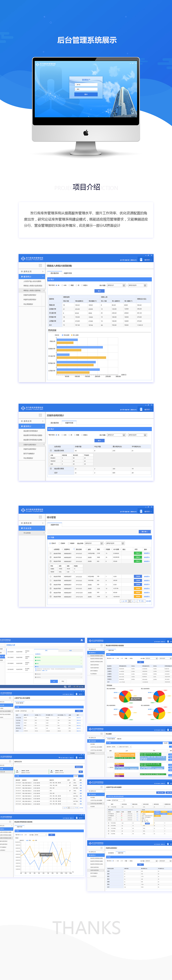Click 统计 panel header icon in 调现出入库统计 window
Screen dimensions: 172x980
pos(49,280)
